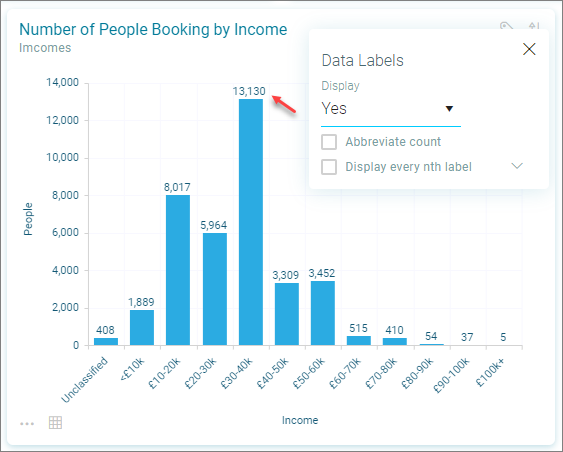563x452 pixels.
Task: Click the chart title Number of People Booking
Action: pos(153,29)
